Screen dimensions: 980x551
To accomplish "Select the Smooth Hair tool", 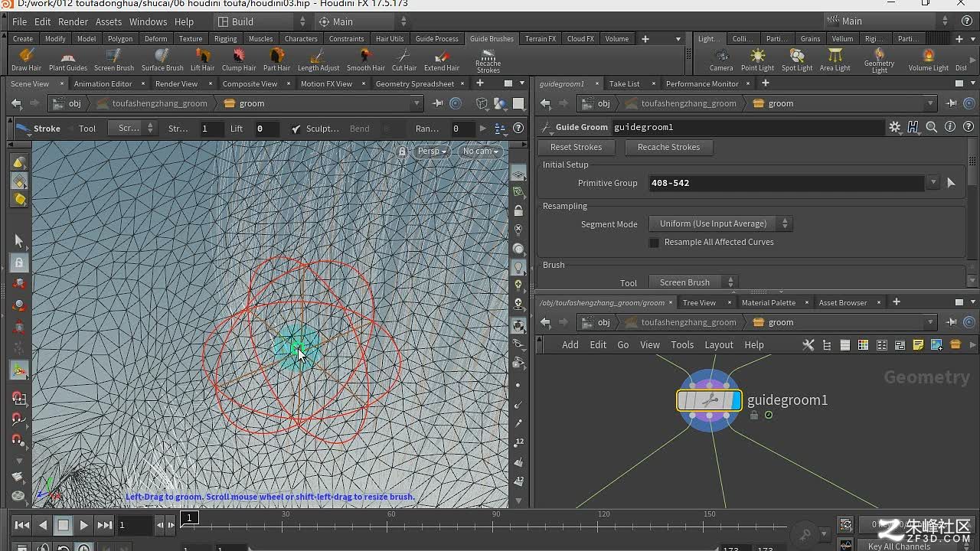I will coord(366,60).
